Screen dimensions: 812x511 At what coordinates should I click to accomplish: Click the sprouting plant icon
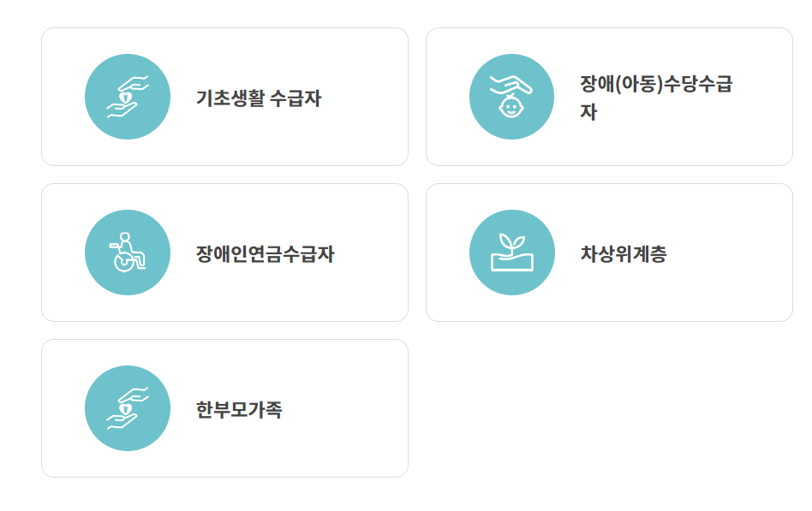click(x=511, y=253)
